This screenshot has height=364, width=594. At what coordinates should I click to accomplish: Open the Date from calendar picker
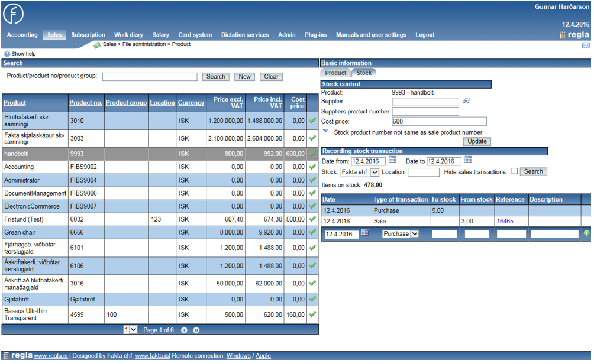pyautogui.click(x=392, y=160)
